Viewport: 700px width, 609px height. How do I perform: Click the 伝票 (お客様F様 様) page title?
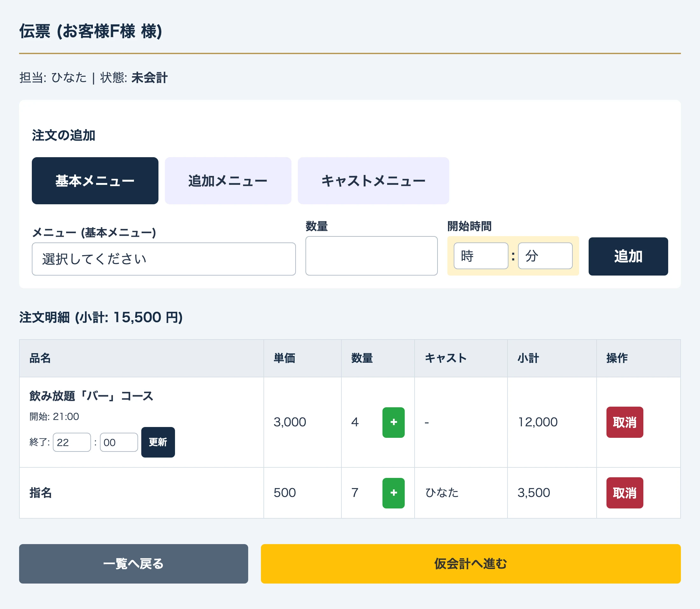click(91, 31)
